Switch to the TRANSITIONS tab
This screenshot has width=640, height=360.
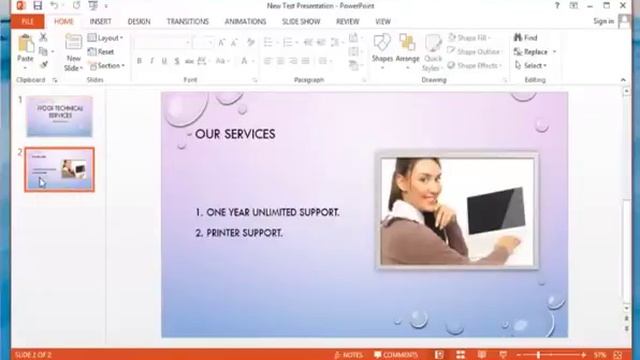[187, 21]
